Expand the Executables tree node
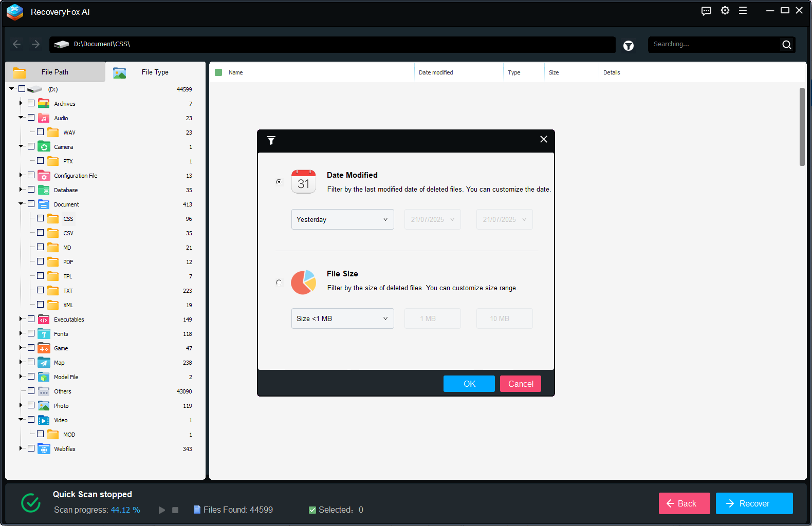The width and height of the screenshot is (812, 526). click(21, 319)
